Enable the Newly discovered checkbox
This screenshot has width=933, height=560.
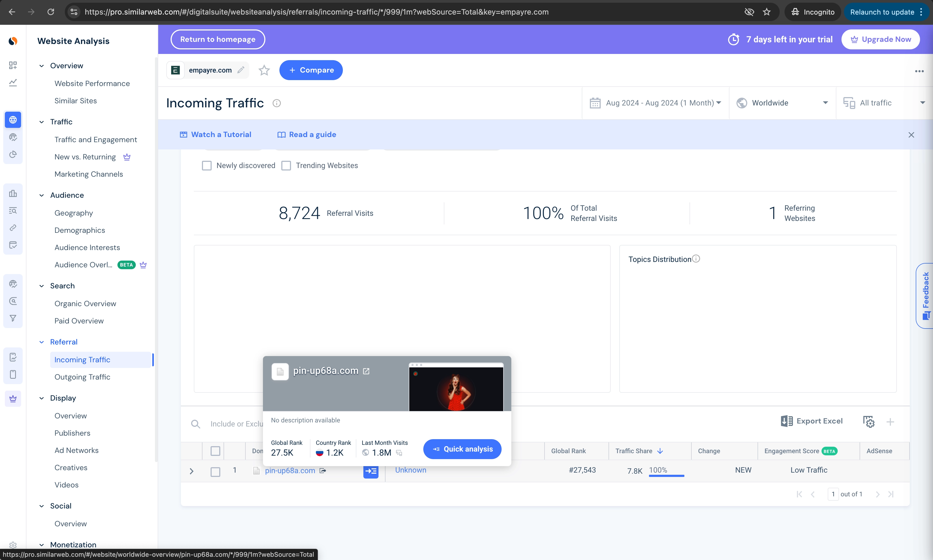tap(207, 165)
